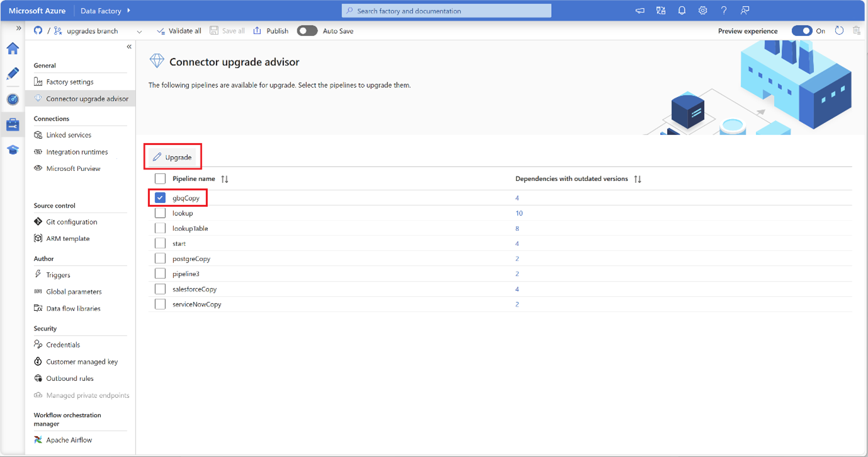Viewport: 868px width, 457px height.
Task: Open notifications bell icon
Action: pyautogui.click(x=682, y=11)
